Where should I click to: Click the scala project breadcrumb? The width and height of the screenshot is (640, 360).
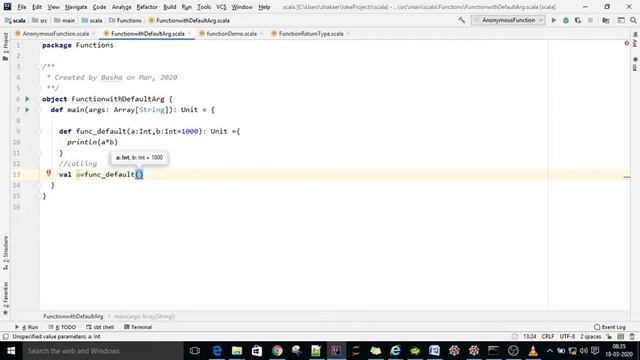[x=15, y=20]
